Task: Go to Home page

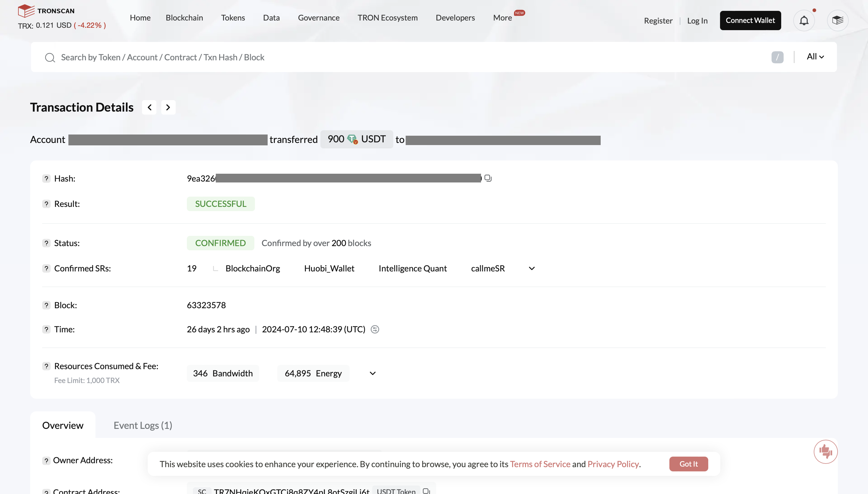Action: pyautogui.click(x=140, y=17)
